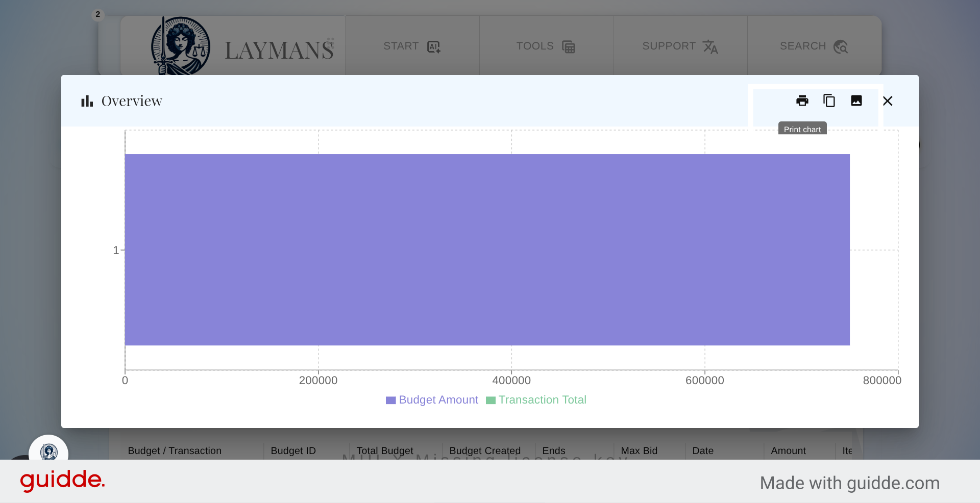The height and width of the screenshot is (503, 980).
Task: Click the AI icon next to START
Action: click(x=433, y=46)
